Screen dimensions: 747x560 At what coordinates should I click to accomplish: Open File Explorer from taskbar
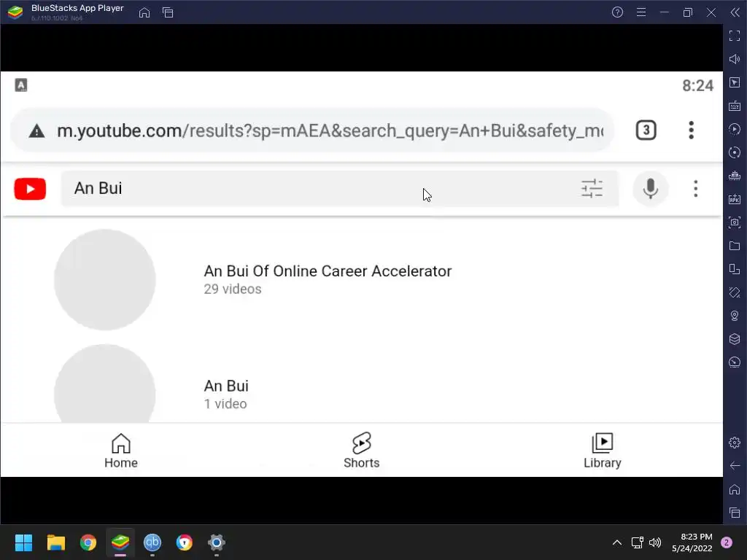tap(55, 542)
